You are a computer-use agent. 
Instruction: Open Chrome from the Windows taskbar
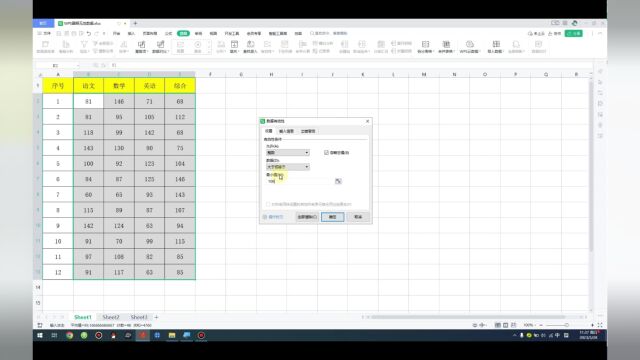tap(69, 336)
